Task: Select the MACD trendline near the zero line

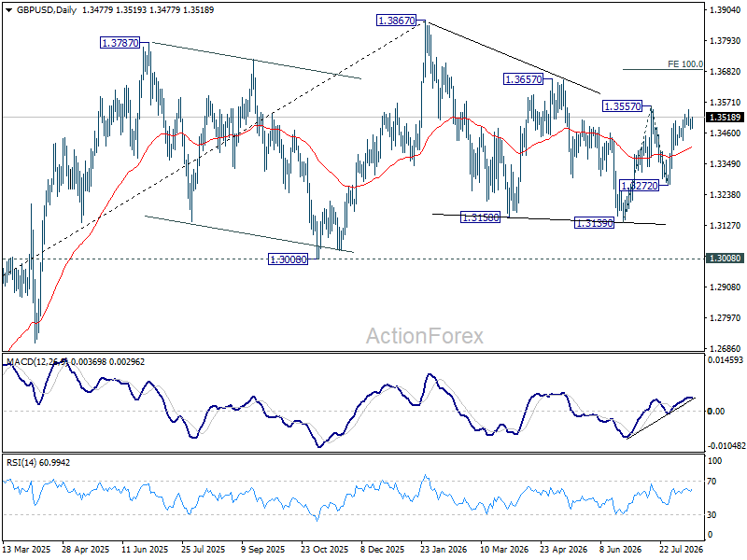Action: tap(660, 418)
